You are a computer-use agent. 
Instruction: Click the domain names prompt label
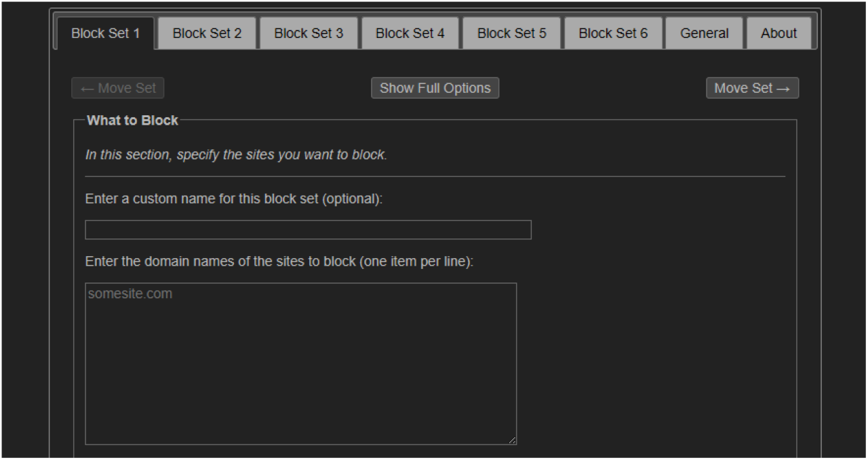[279, 262]
